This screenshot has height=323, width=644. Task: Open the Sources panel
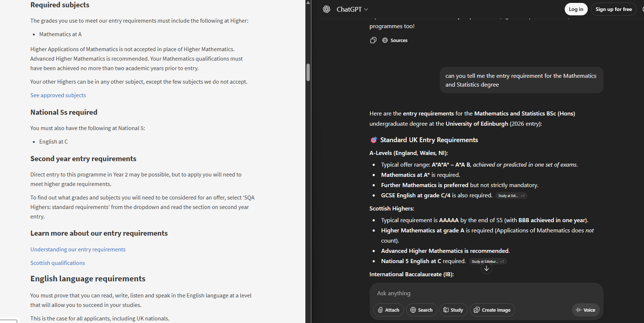(395, 40)
